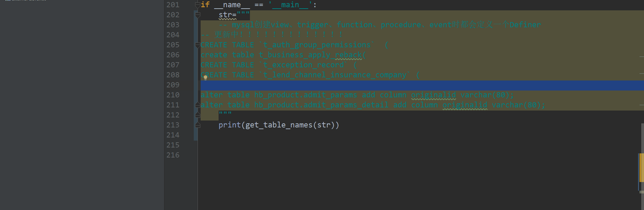644x210 pixels.
Task: Click line number 201 in the gutter
Action: click(173, 5)
